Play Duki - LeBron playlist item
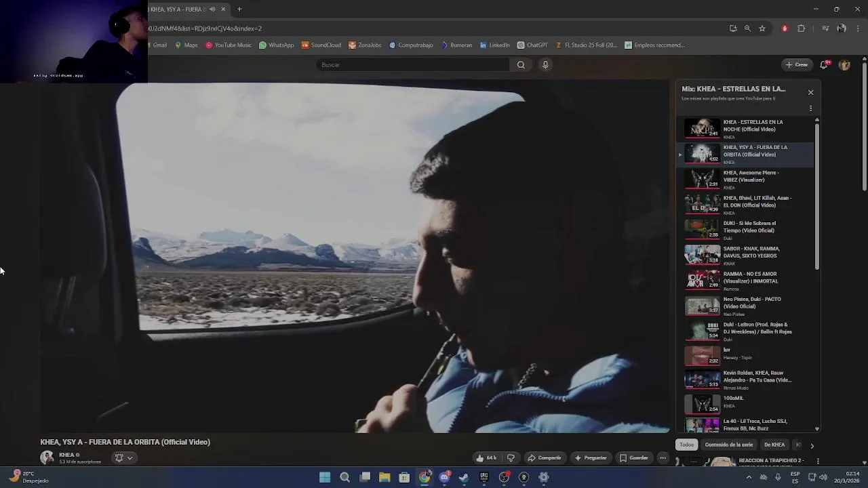 tap(746, 331)
